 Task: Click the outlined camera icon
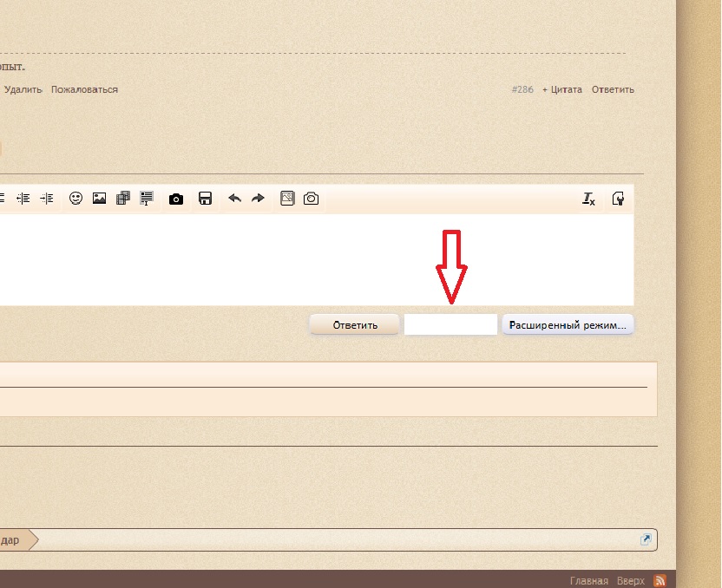pyautogui.click(x=311, y=199)
